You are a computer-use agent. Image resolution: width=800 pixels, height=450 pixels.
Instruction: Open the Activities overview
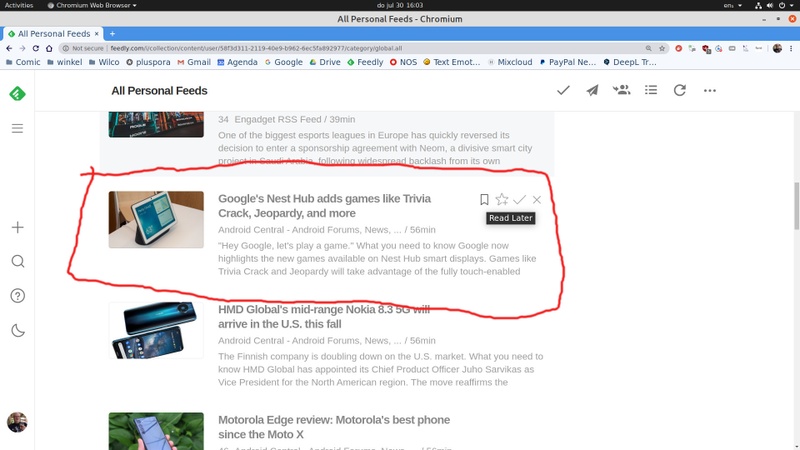click(18, 5)
